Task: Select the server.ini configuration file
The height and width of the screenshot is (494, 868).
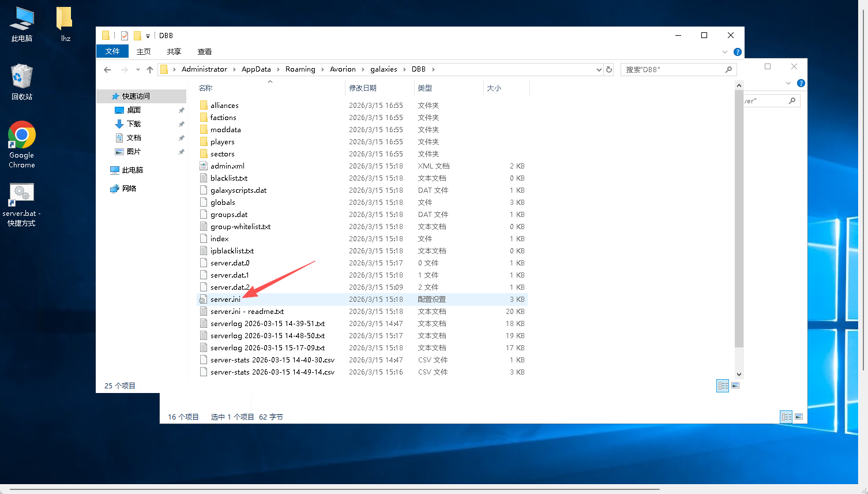Action: click(x=226, y=300)
